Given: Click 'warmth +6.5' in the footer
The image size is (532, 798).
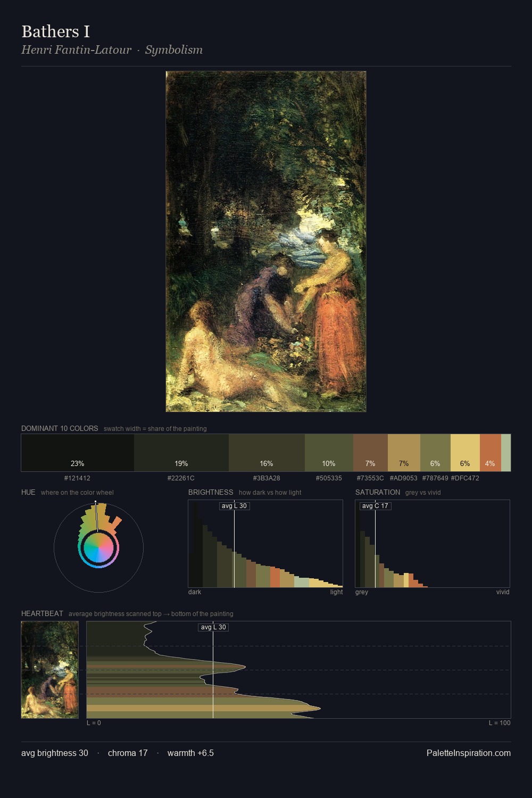Looking at the screenshot, I should tap(190, 753).
